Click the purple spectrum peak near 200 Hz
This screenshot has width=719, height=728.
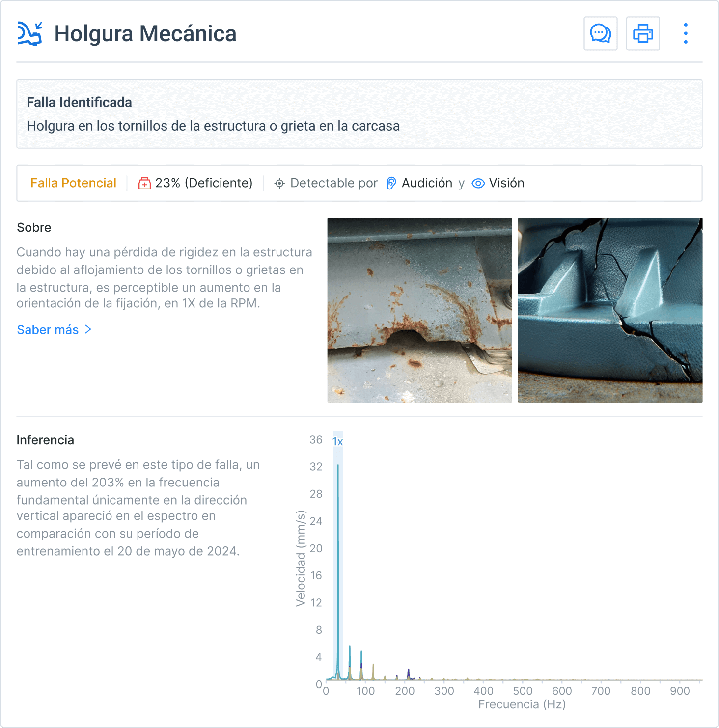[x=408, y=673]
